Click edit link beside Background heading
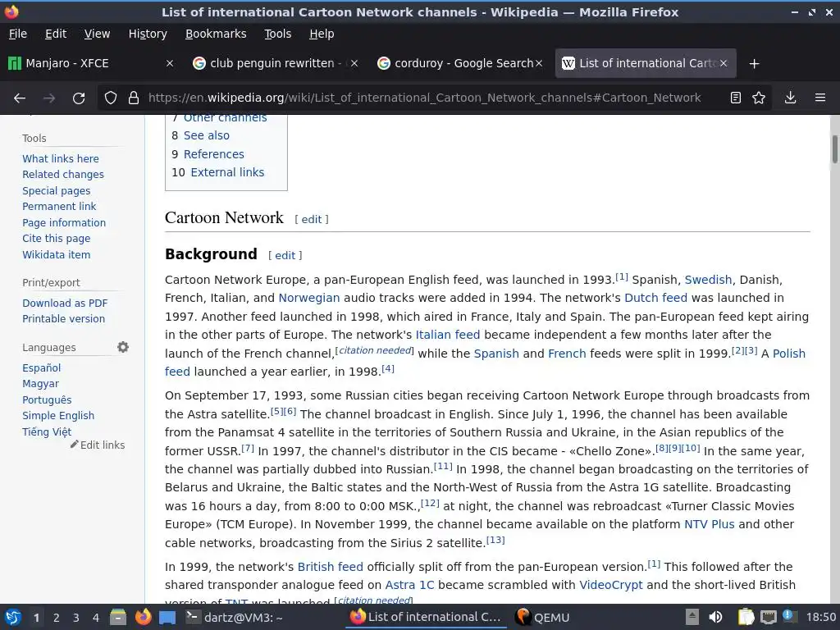 coord(285,256)
